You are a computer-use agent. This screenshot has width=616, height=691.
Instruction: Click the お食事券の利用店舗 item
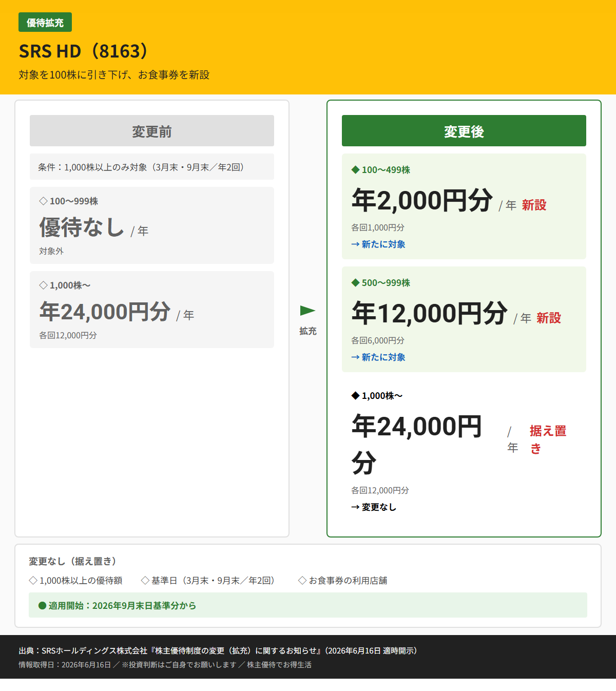coord(343,581)
